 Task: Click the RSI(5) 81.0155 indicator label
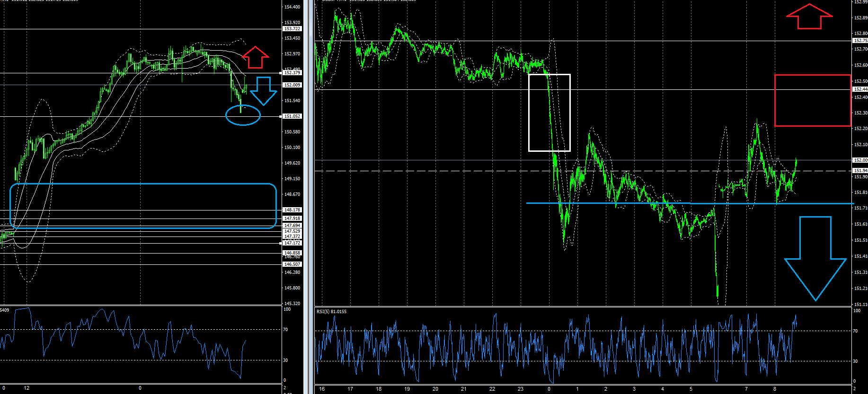(331, 311)
